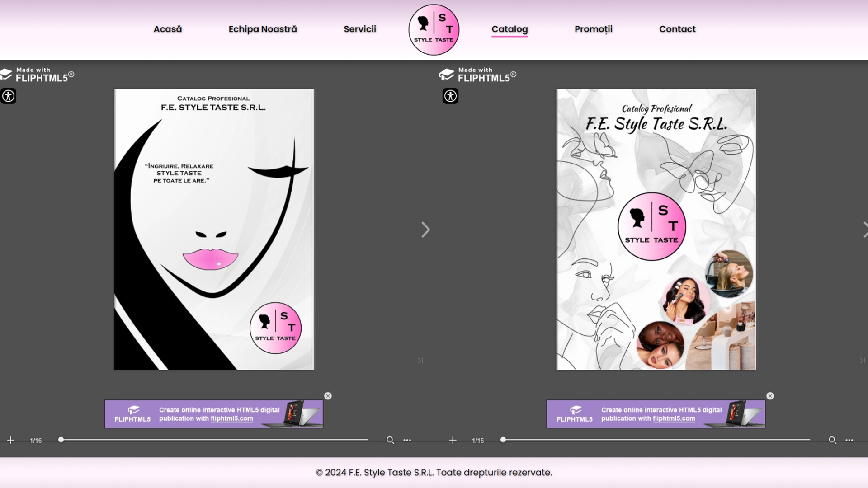Open accessibility options in right catalog viewer
The width and height of the screenshot is (868, 488).
(x=450, y=96)
